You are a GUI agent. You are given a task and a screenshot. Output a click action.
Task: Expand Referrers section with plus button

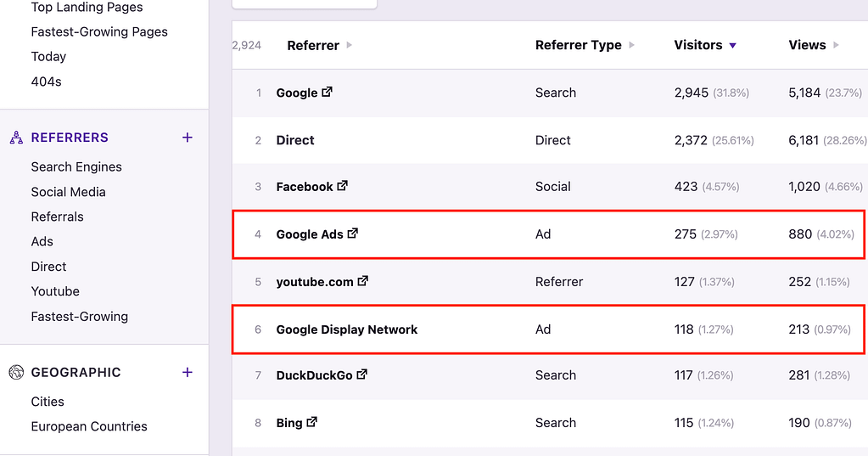(188, 138)
